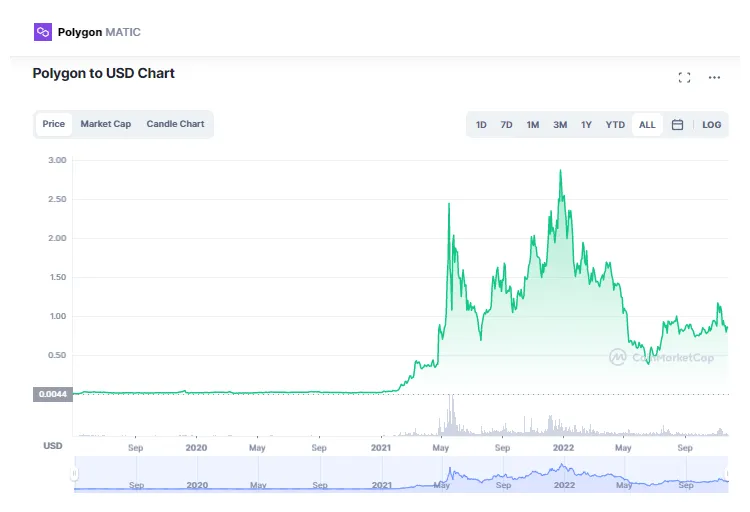Select the Price tab

[54, 124]
